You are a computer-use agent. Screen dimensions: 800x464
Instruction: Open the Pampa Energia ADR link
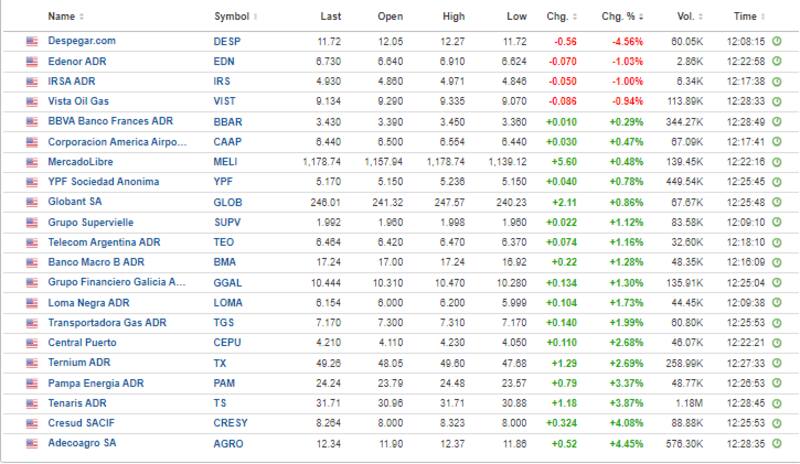pyautogui.click(x=96, y=383)
